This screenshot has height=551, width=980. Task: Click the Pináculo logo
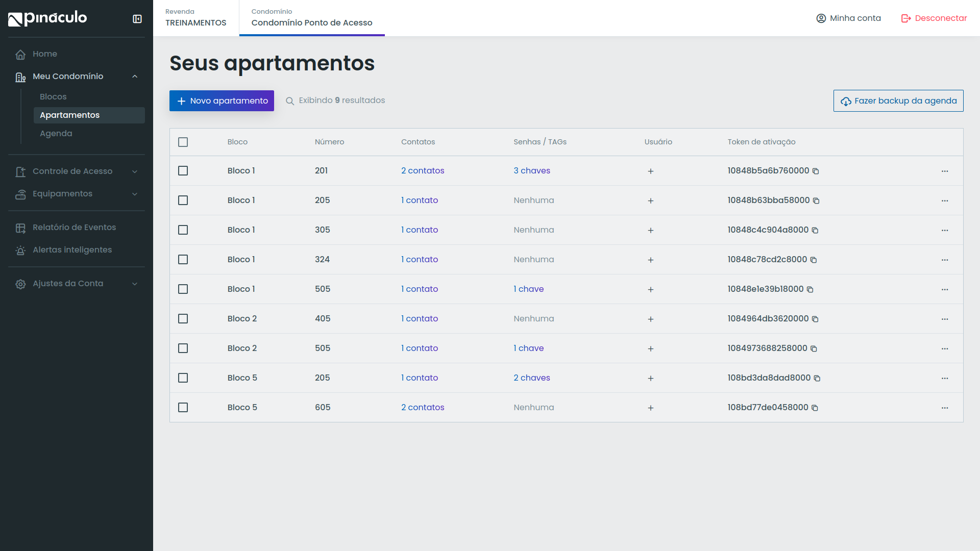click(x=47, y=18)
